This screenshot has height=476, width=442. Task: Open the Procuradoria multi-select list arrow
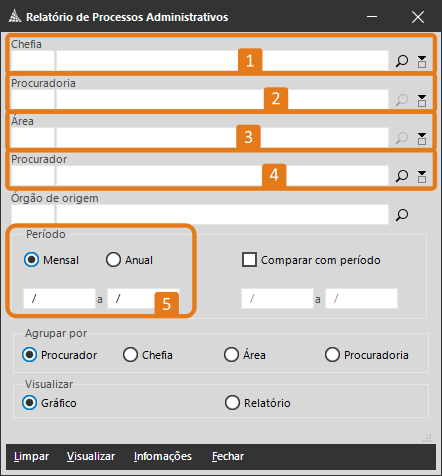[422, 100]
